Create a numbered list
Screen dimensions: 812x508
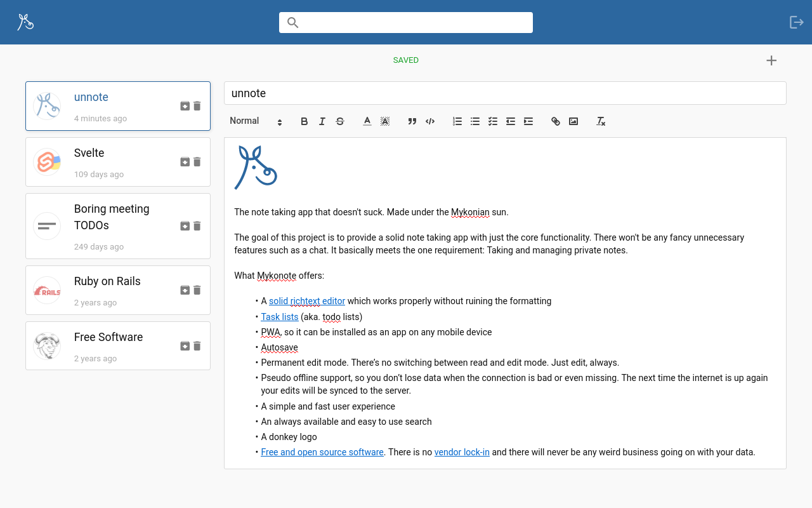coord(457,121)
